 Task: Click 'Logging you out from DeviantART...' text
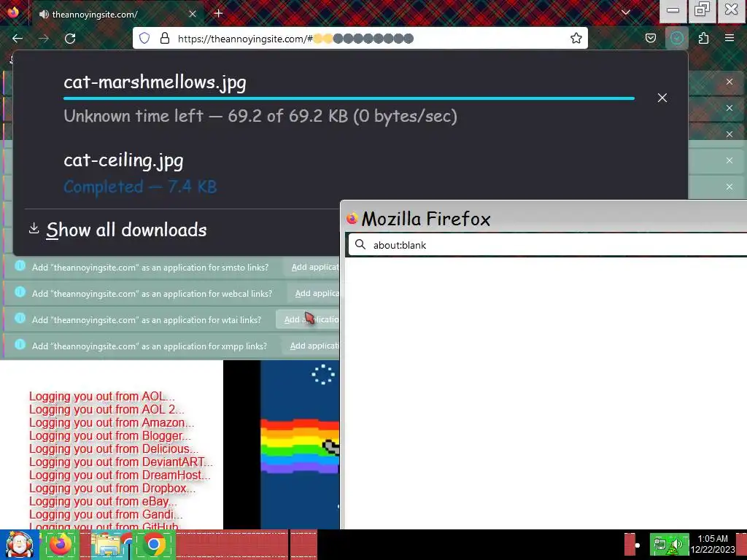(x=121, y=462)
